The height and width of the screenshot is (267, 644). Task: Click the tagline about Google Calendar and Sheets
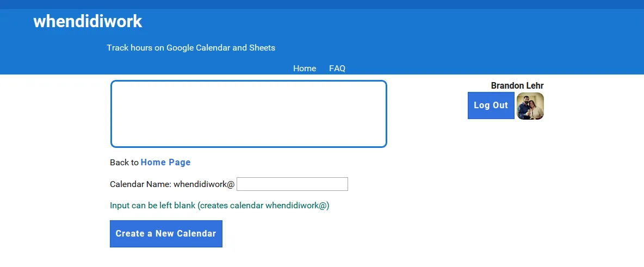[191, 48]
